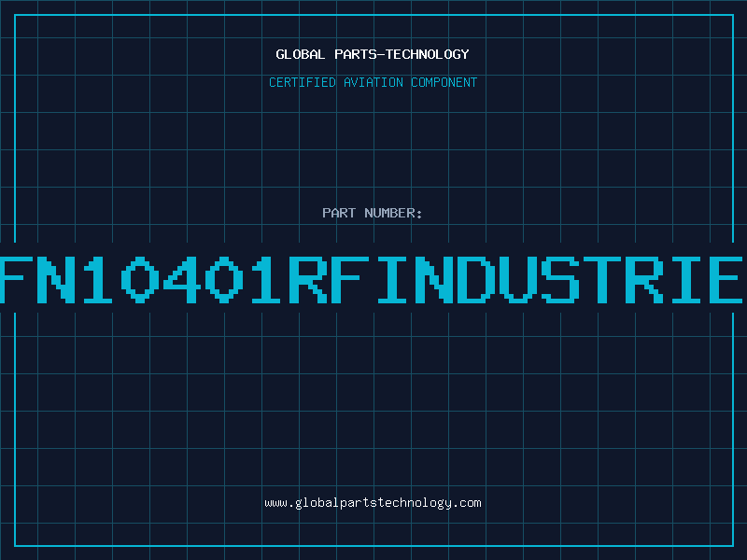Click the RF letters in the part number
The width and height of the screenshot is (747, 560).
click(333, 278)
